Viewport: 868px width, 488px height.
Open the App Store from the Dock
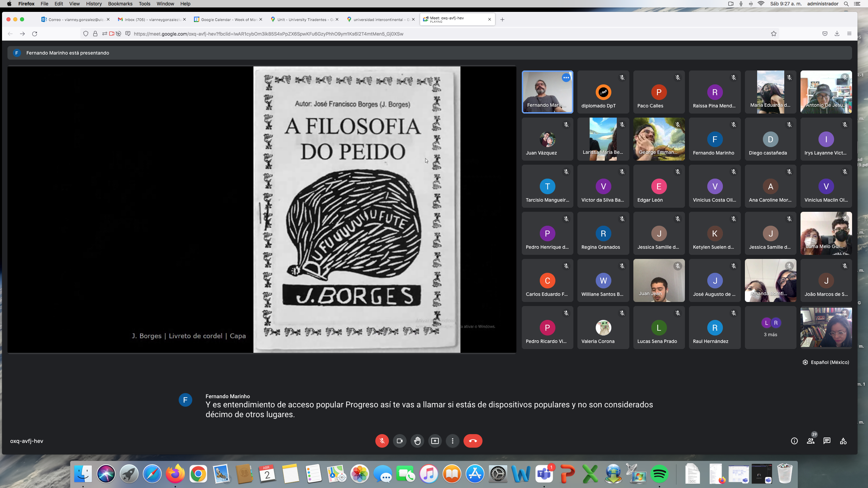(x=475, y=473)
